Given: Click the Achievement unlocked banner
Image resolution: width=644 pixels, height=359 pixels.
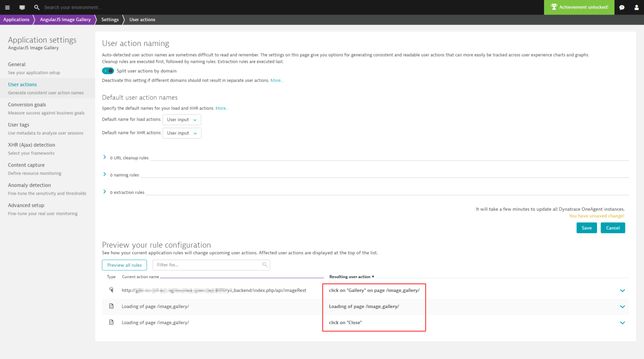Looking at the screenshot, I should pyautogui.click(x=579, y=7).
